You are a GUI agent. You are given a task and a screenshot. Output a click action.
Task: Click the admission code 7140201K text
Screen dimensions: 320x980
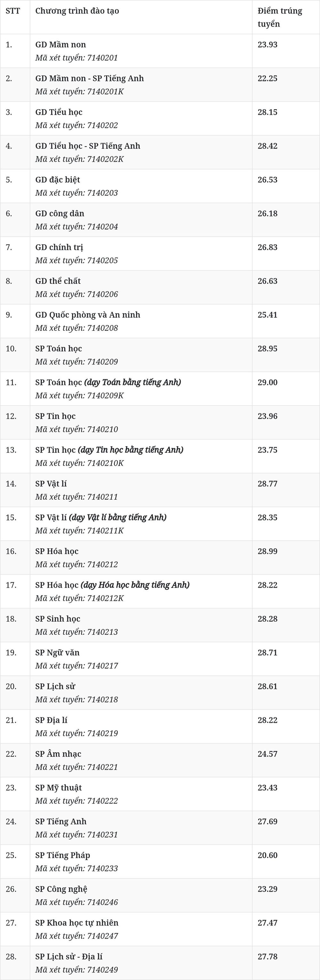(106, 92)
